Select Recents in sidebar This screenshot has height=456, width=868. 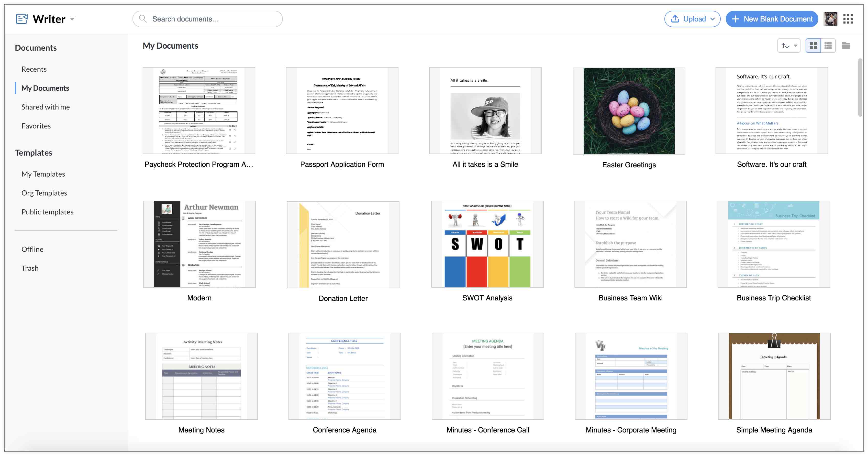pyautogui.click(x=34, y=69)
